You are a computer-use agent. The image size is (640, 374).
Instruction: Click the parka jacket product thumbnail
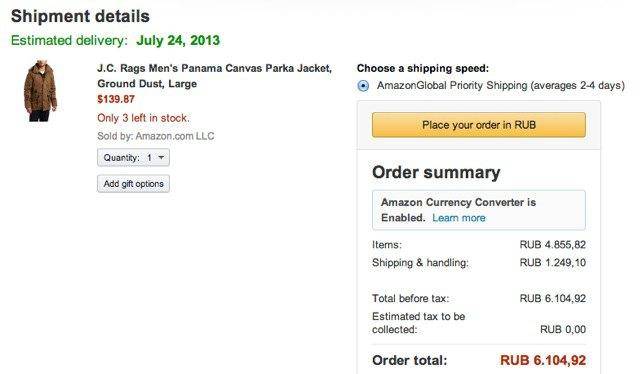click(x=40, y=91)
